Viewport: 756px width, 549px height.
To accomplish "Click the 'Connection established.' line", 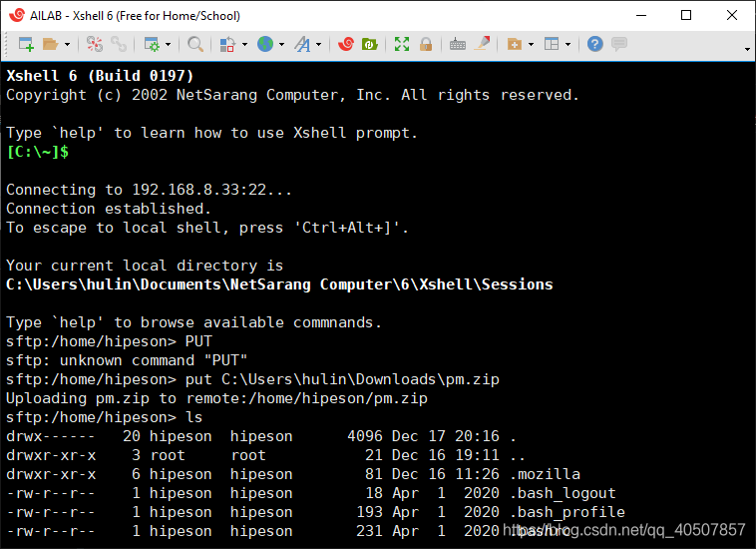I will pos(109,209).
